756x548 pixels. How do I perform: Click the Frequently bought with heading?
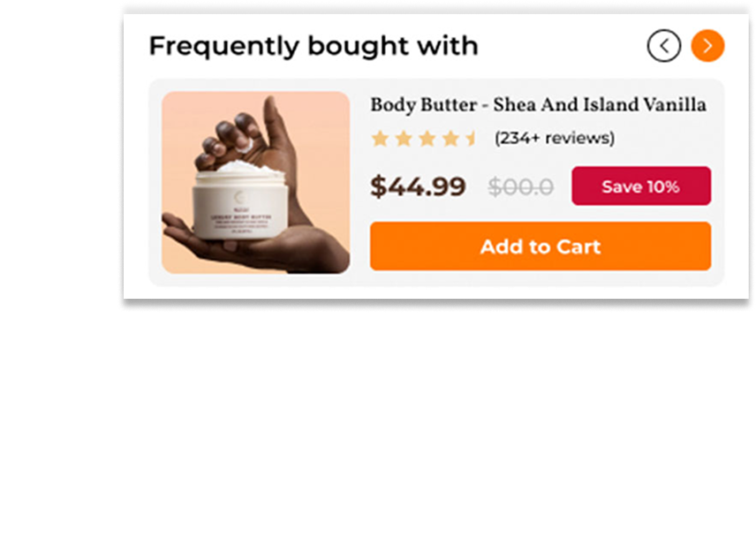[314, 46]
